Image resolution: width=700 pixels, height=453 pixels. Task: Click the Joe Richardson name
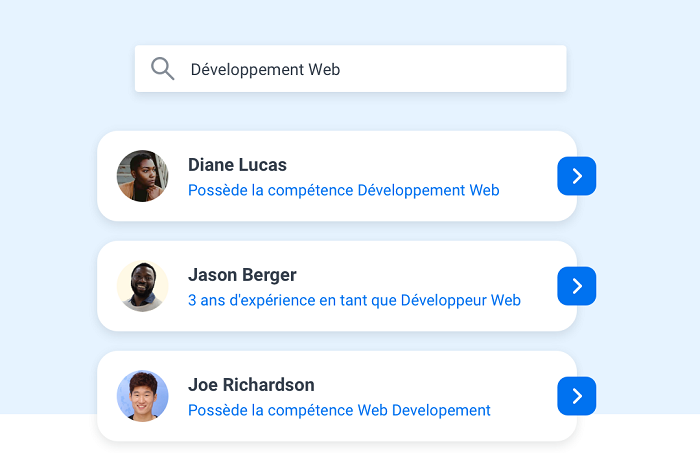click(251, 385)
